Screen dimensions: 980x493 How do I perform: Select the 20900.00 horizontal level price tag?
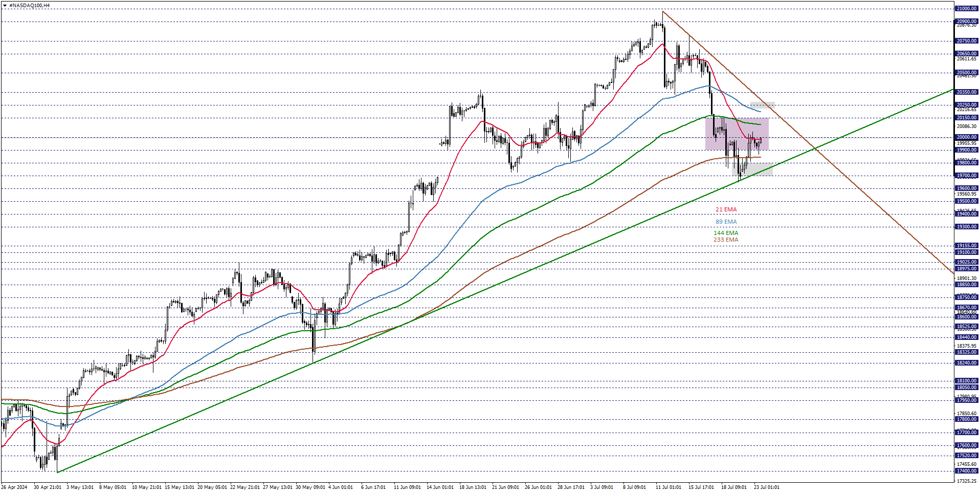pyautogui.click(x=966, y=22)
